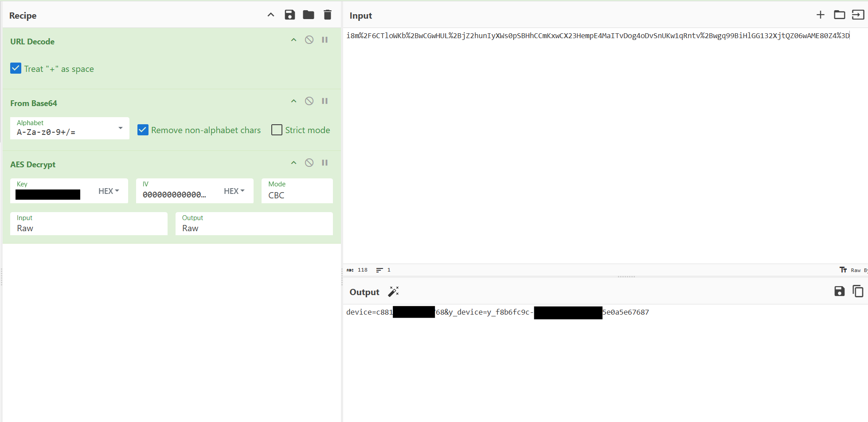Click the URL Decode operation title
This screenshot has width=868, height=422.
(32, 41)
